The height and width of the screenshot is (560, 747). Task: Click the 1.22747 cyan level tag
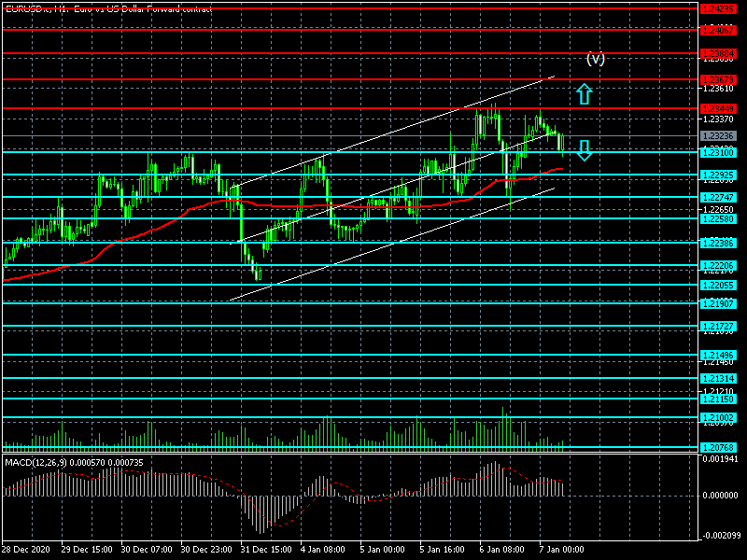point(717,197)
